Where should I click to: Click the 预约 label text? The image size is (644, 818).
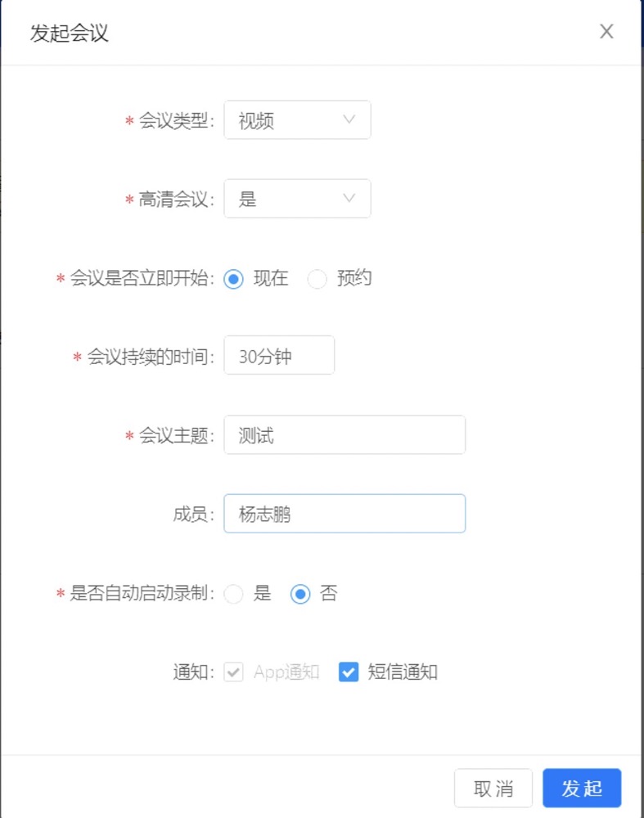[x=354, y=279]
